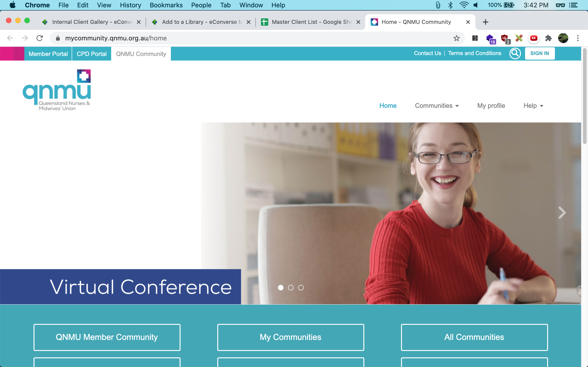
Task: Select the third carousel slide dot
Action: (x=301, y=288)
